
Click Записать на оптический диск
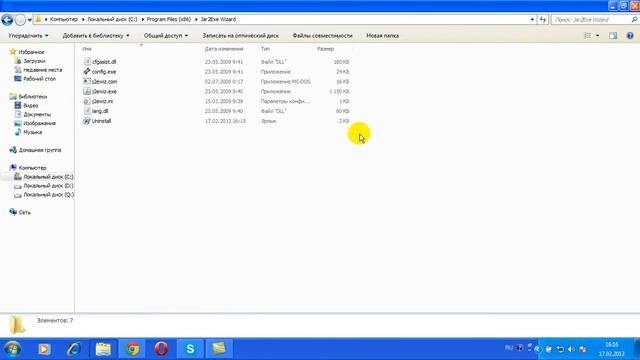[x=240, y=36]
